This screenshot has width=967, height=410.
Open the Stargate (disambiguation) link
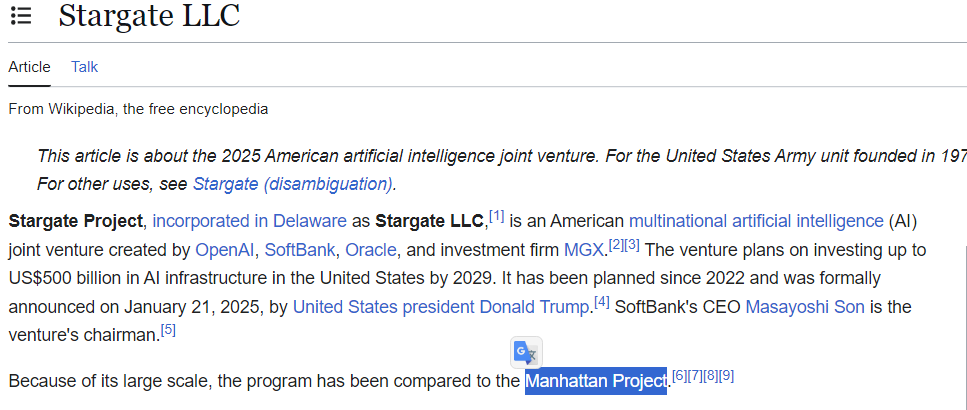click(x=292, y=184)
